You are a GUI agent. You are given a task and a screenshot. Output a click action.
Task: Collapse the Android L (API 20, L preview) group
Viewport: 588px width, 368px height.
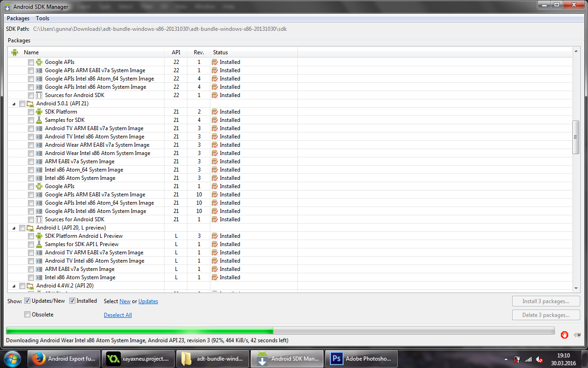pyautogui.click(x=14, y=228)
